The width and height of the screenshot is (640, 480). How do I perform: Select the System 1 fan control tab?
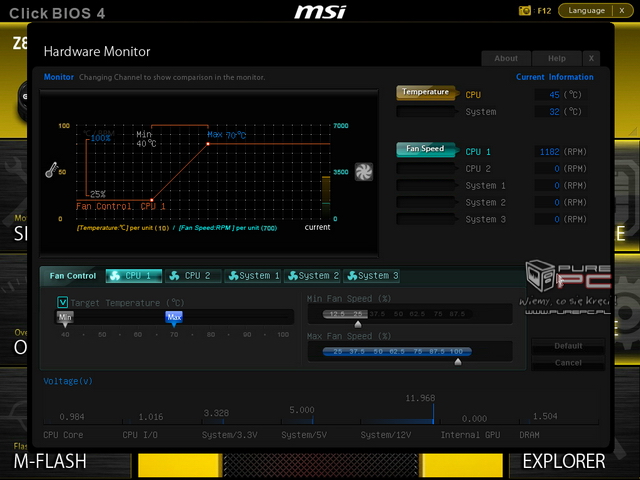pos(253,276)
